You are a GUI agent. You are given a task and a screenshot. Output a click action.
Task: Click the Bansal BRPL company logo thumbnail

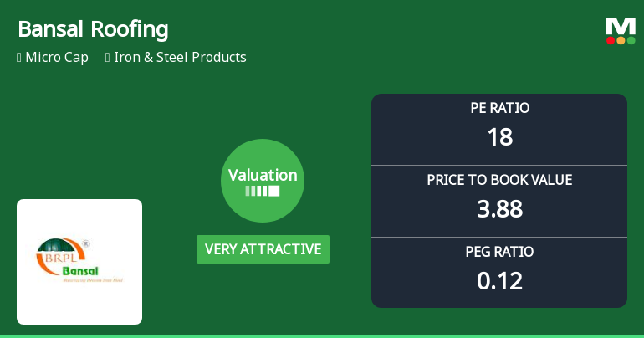click(79, 262)
